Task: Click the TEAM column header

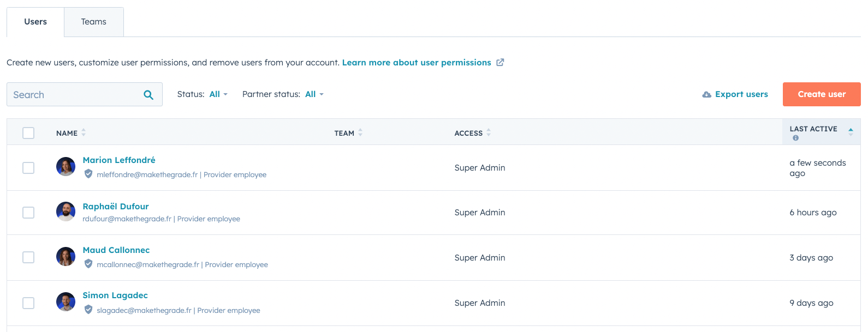Action: [x=344, y=133]
